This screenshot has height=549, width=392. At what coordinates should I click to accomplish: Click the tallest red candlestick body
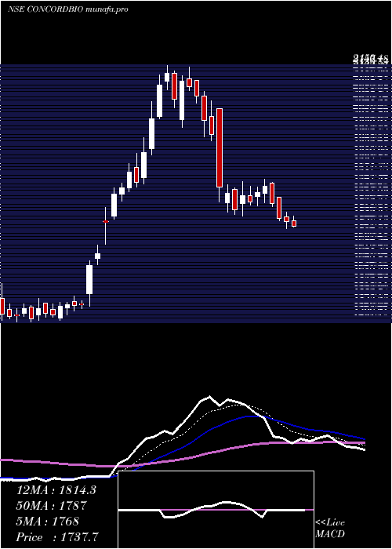click(x=220, y=147)
